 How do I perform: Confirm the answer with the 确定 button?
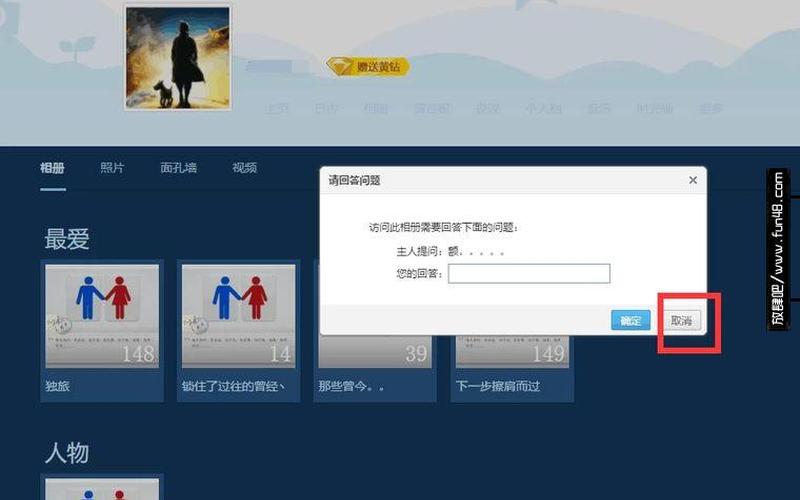(631, 320)
